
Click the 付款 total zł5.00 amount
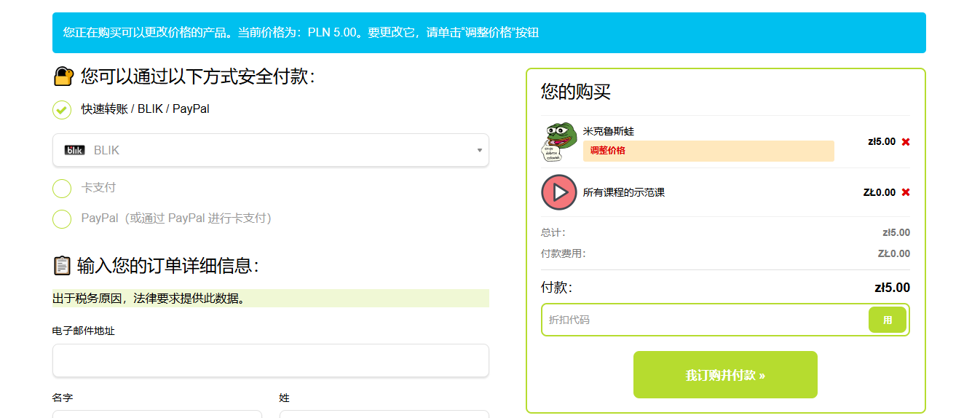(892, 288)
